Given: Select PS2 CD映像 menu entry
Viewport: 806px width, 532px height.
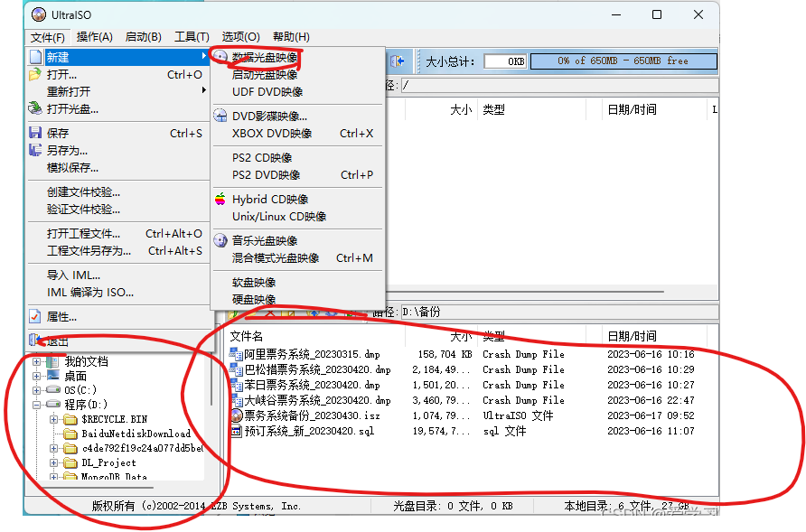Looking at the screenshot, I should [x=297, y=157].
